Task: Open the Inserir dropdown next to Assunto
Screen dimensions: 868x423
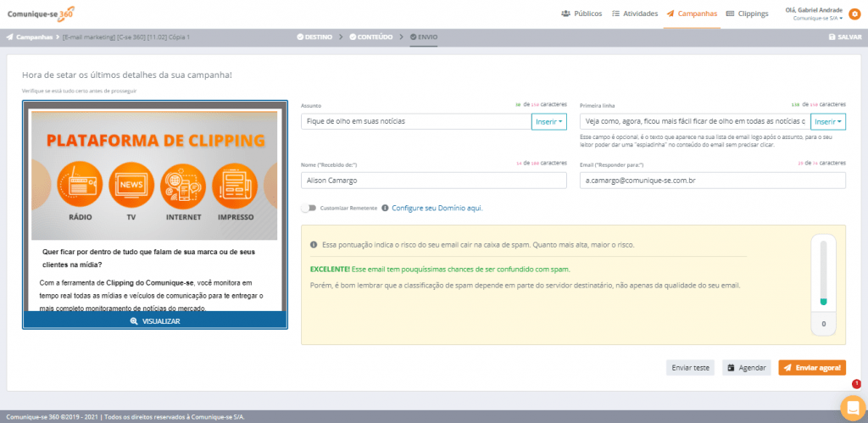Action: click(x=549, y=121)
